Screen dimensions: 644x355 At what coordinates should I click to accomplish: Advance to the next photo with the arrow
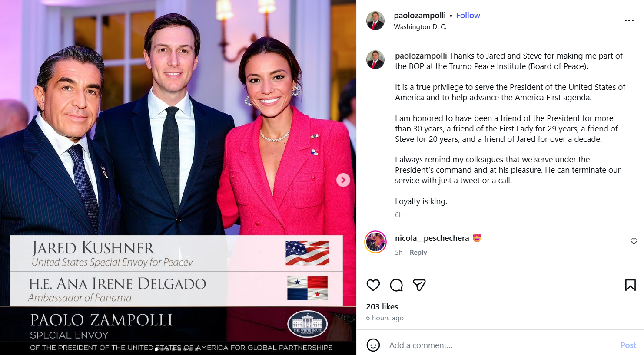343,180
